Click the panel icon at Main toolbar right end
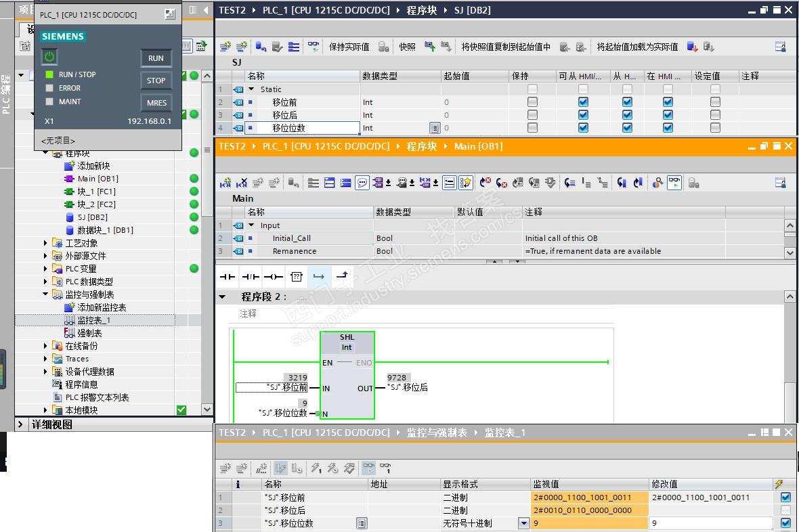This screenshot has width=799, height=532. (x=780, y=183)
